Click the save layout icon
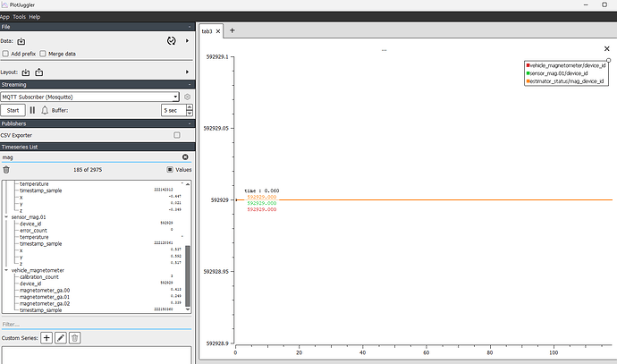This screenshot has height=364, width=617. [40, 72]
